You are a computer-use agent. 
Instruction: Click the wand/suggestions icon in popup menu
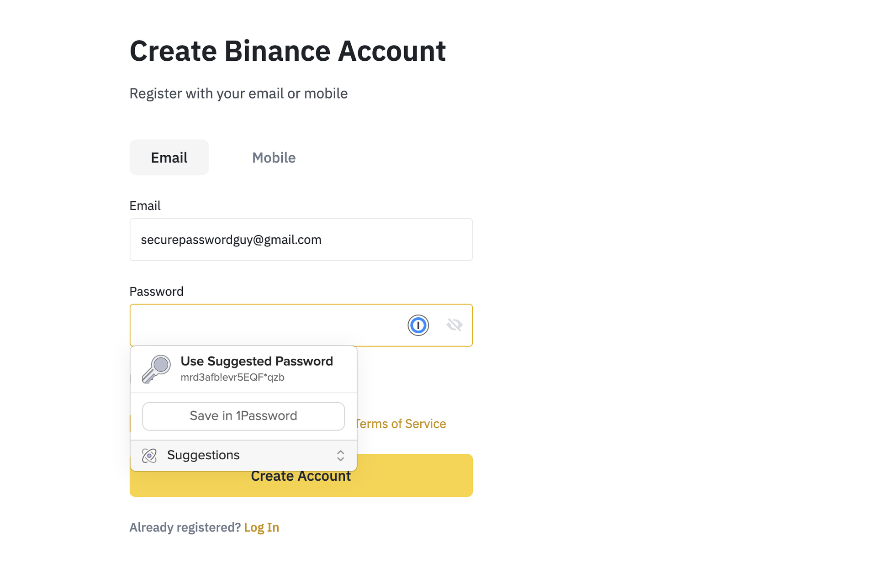pyautogui.click(x=150, y=455)
